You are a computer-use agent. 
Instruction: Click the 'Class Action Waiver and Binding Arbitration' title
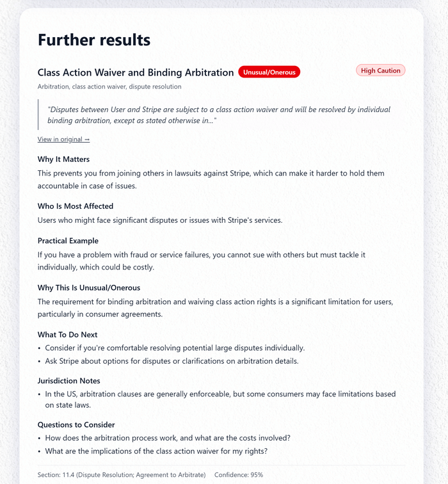coord(136,72)
